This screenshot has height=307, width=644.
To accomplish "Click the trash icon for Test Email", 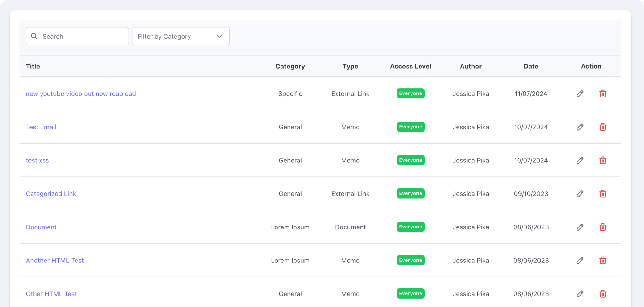I will coord(603,127).
